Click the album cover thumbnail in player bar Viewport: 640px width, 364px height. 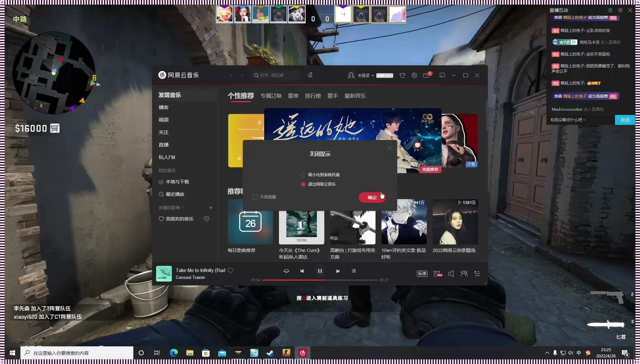(164, 274)
